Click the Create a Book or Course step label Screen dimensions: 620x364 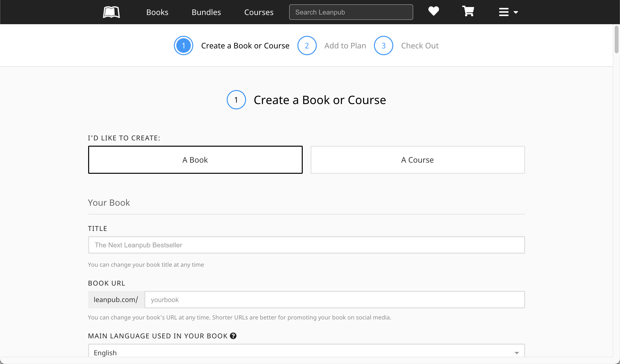[245, 46]
